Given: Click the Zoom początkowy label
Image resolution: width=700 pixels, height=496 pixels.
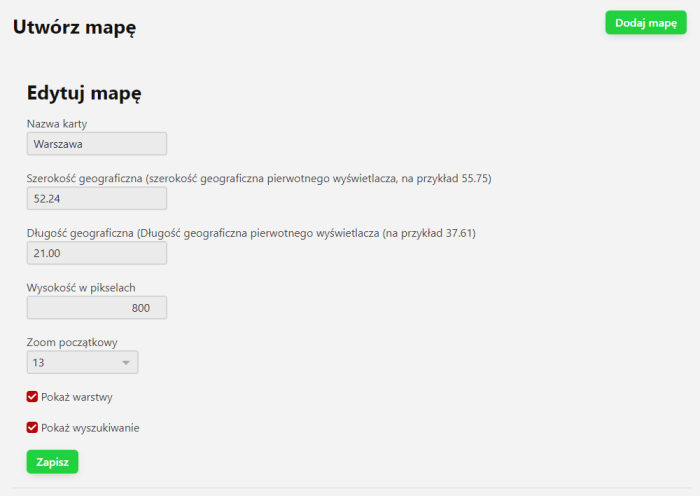Looking at the screenshot, I should coord(72,342).
